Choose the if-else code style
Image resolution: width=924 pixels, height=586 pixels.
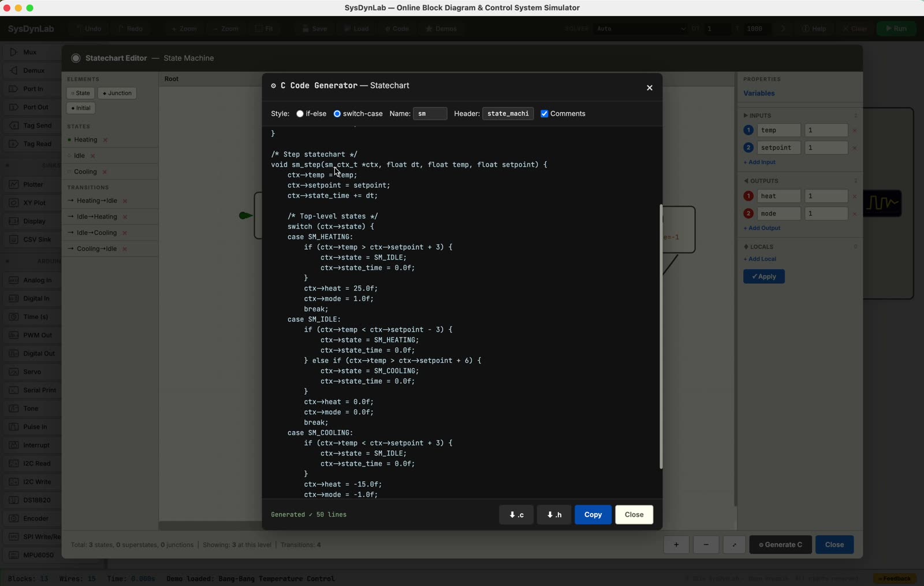pos(300,114)
